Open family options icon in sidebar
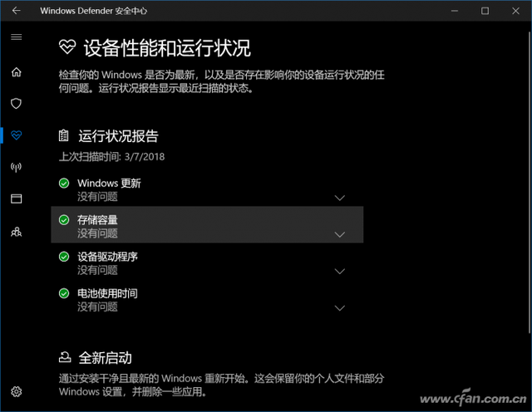532x412 pixels. [x=17, y=232]
